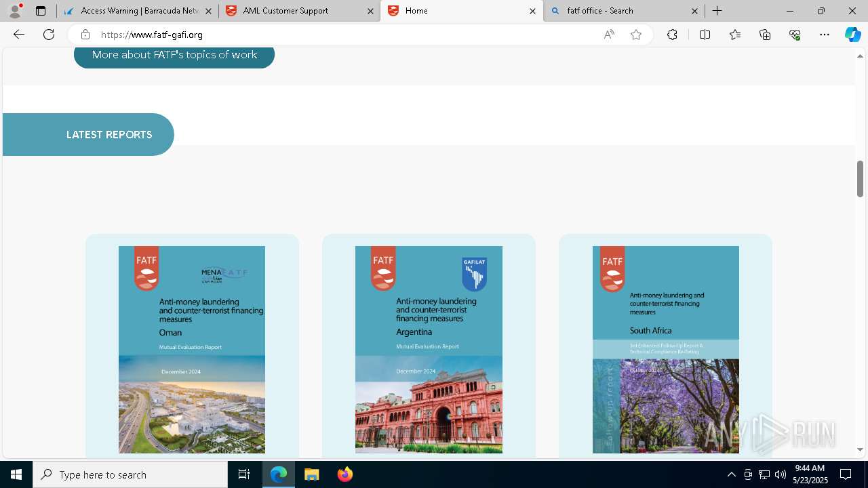Open volume control tray icon
The width and height of the screenshot is (868, 488).
[x=780, y=474]
